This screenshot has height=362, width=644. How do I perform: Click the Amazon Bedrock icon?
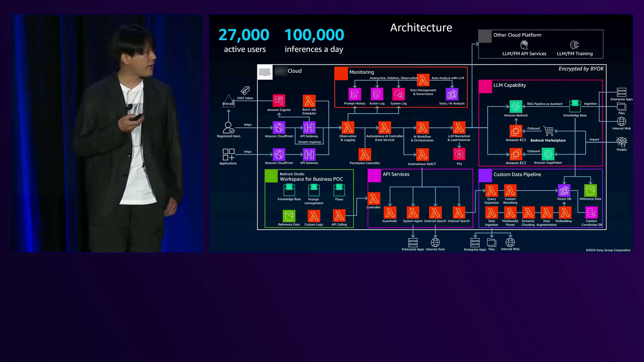click(516, 107)
